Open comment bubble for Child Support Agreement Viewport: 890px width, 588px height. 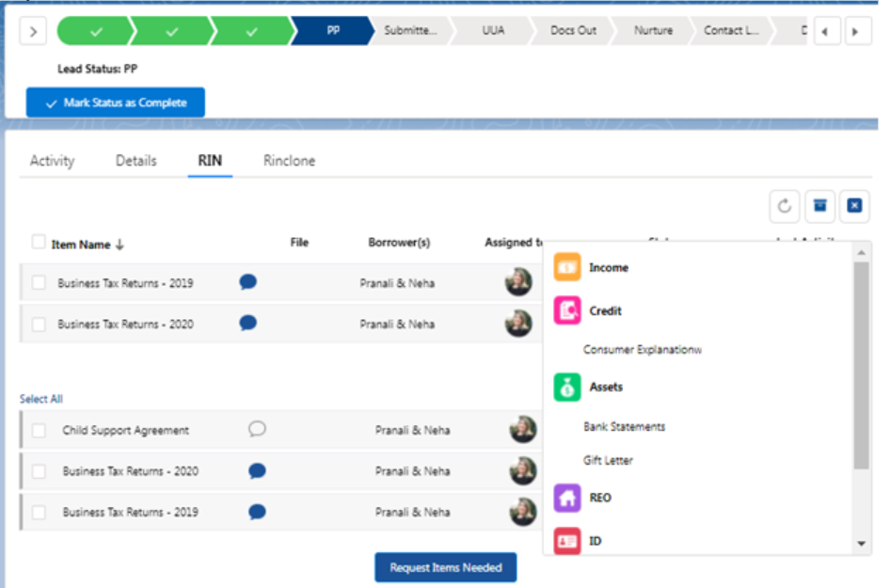[257, 429]
